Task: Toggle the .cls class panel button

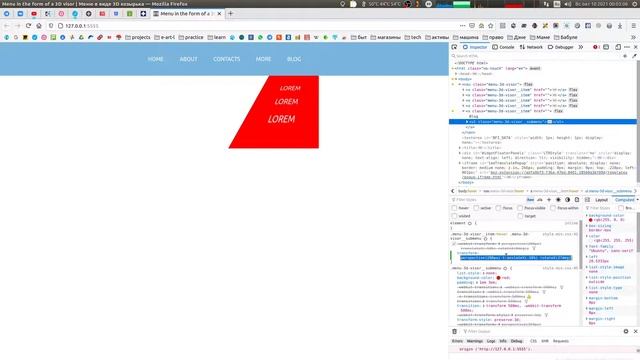Action: 540,200
